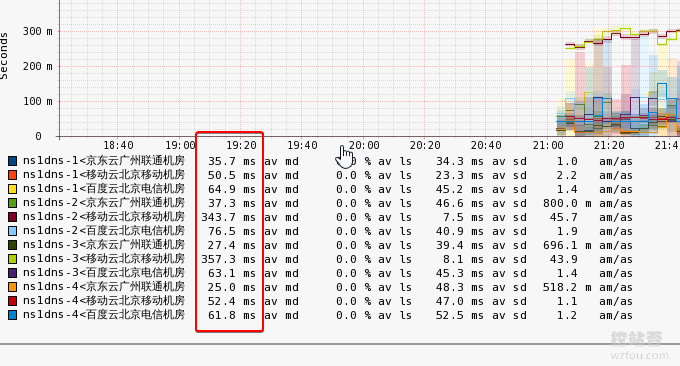Click the 19:40 time axis label
The height and width of the screenshot is (366, 680).
(302, 145)
